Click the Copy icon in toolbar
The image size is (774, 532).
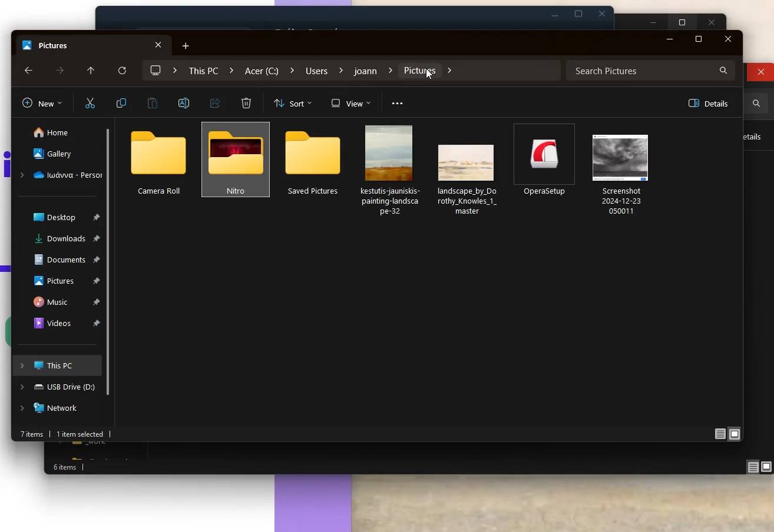pos(121,104)
